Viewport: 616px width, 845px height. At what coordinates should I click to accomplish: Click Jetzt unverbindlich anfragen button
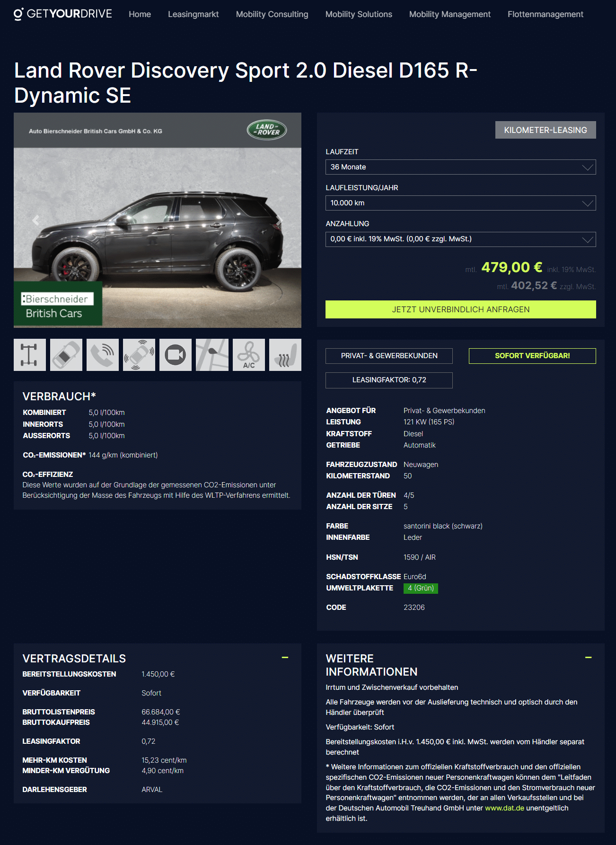click(460, 309)
